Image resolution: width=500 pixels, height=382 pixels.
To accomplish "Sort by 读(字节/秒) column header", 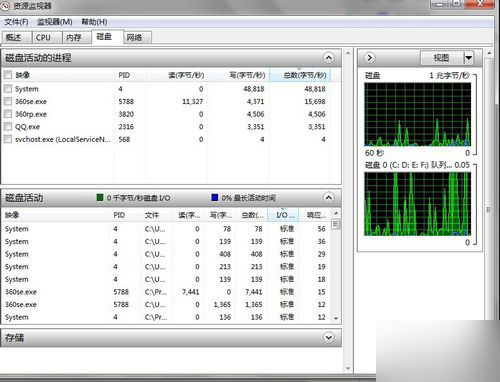I will 176,75.
